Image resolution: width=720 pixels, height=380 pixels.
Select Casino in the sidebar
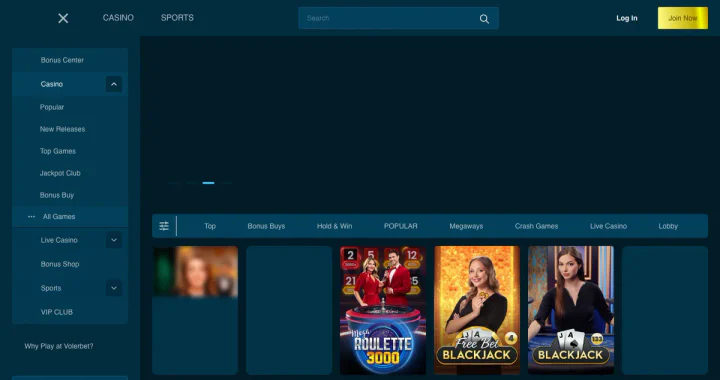click(x=51, y=84)
